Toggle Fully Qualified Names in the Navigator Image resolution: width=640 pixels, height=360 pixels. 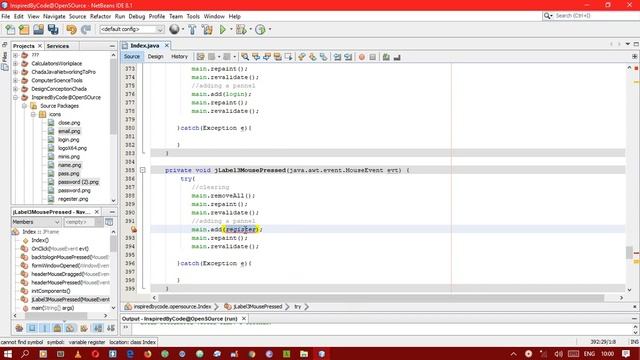click(84, 328)
